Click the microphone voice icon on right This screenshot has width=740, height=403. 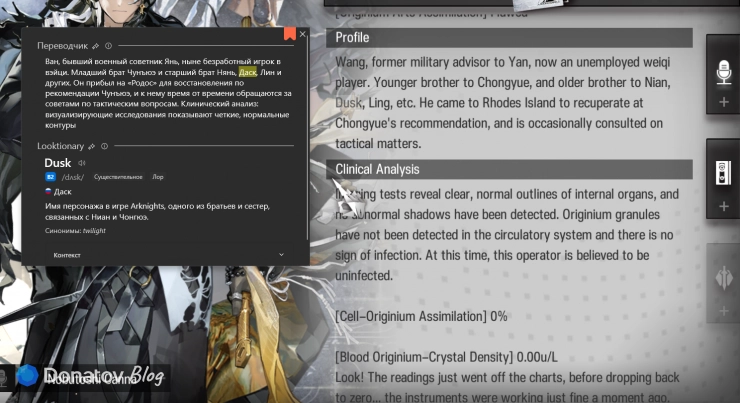723,72
